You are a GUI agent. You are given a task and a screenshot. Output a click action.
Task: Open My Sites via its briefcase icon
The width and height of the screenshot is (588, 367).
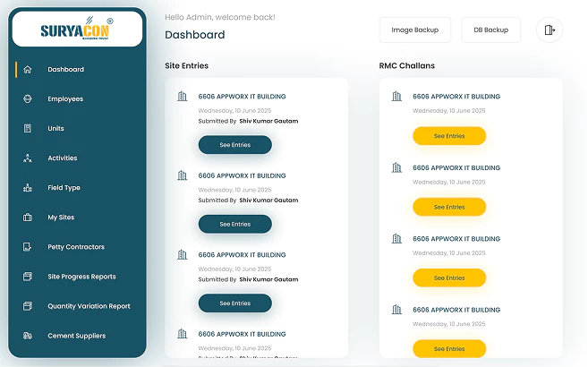pos(28,218)
